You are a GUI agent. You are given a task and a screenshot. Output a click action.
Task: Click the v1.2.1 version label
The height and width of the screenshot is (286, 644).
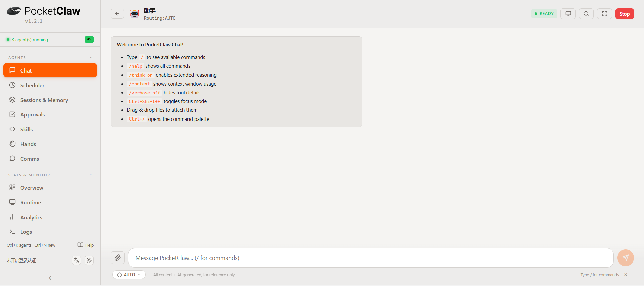click(x=34, y=21)
